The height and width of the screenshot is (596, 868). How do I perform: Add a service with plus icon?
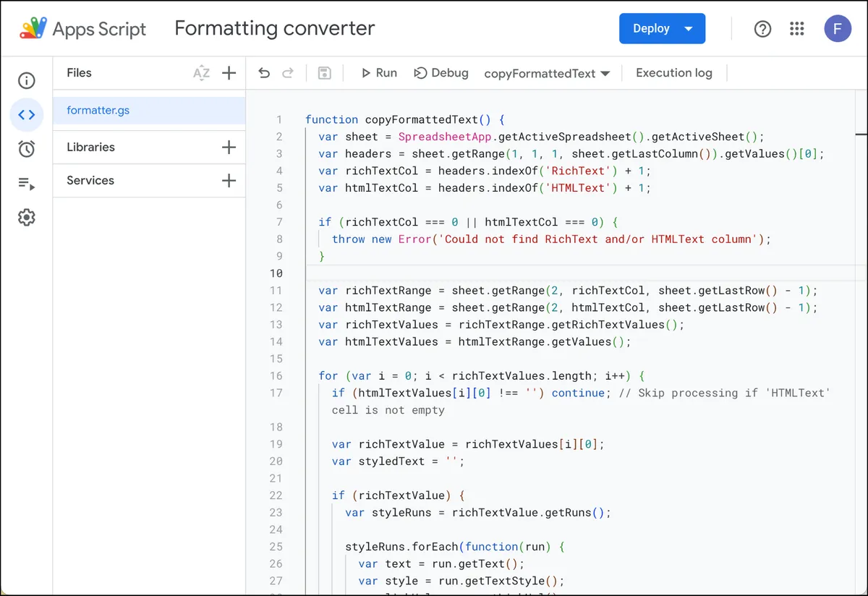[x=229, y=180]
